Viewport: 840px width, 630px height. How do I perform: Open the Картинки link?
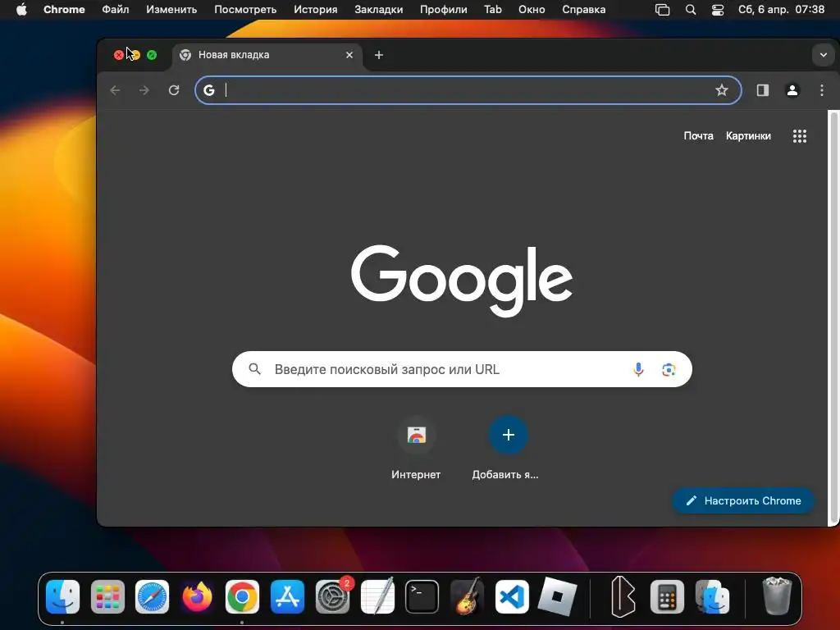[x=748, y=136]
